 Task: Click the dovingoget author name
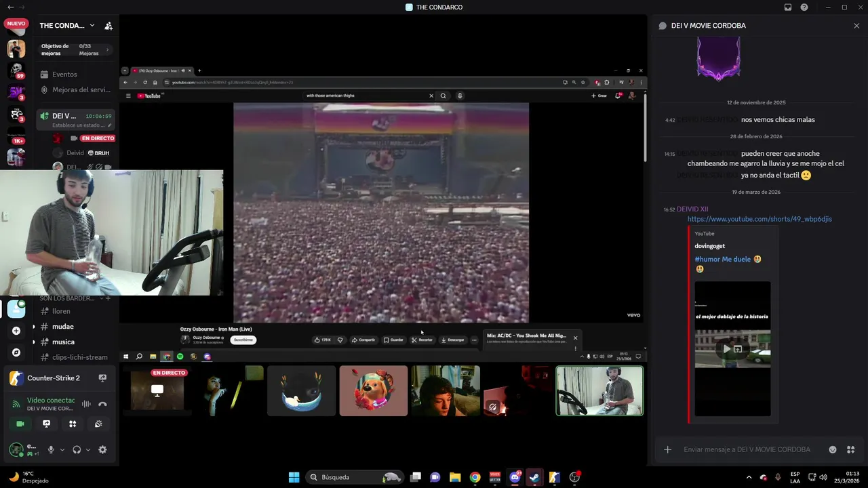(x=709, y=246)
